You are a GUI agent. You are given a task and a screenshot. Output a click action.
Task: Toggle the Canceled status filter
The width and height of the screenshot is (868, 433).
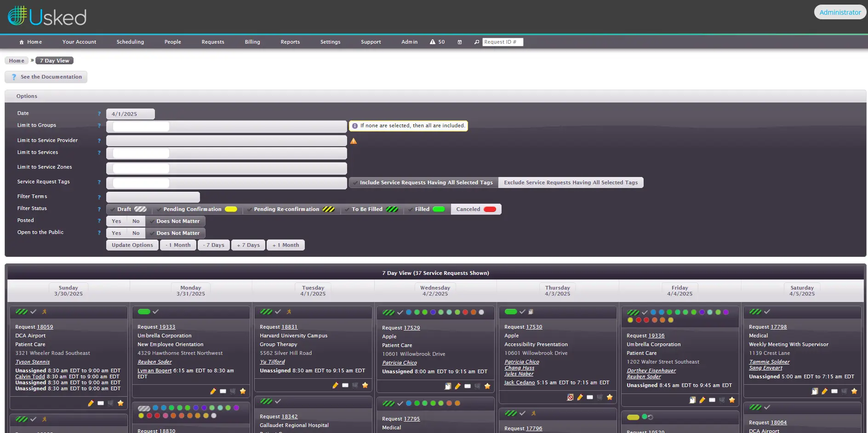[x=476, y=209]
